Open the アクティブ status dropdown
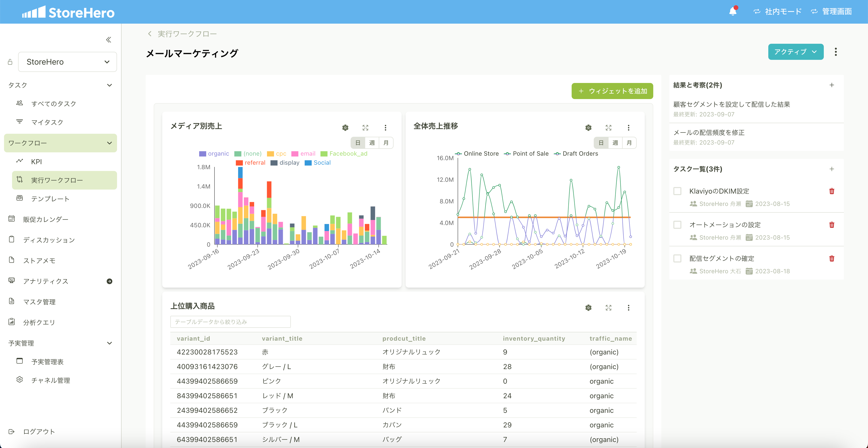 tap(796, 52)
